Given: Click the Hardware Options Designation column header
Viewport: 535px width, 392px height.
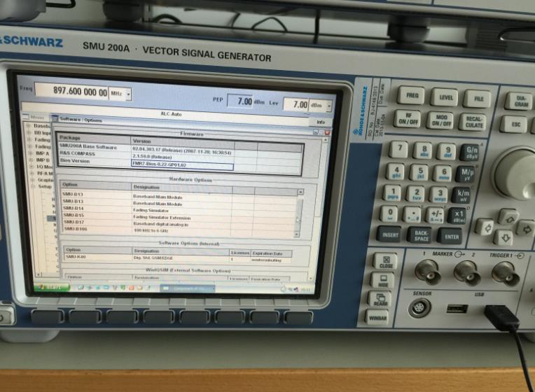Looking at the screenshot, I should tap(181, 188).
